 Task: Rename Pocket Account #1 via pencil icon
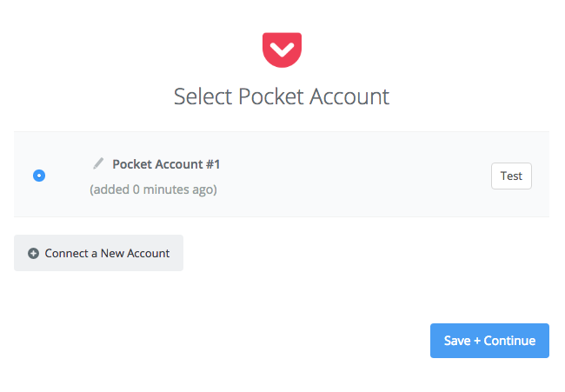pos(98,163)
